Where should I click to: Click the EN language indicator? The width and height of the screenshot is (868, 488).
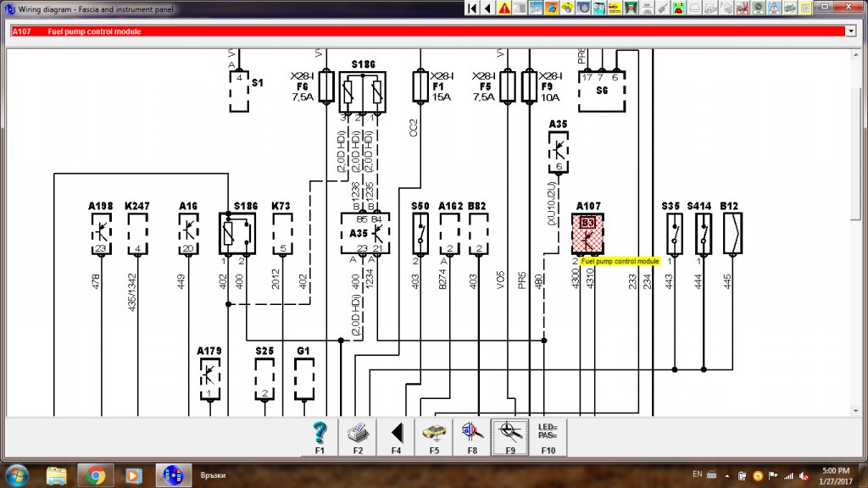coord(697,474)
